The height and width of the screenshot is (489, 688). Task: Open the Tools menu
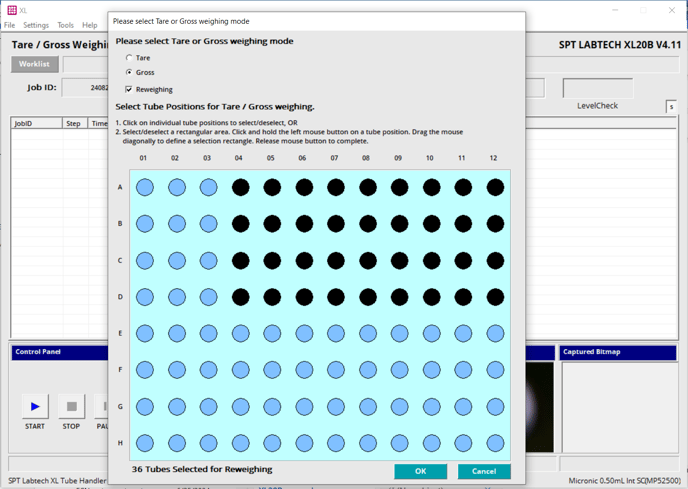(65, 25)
